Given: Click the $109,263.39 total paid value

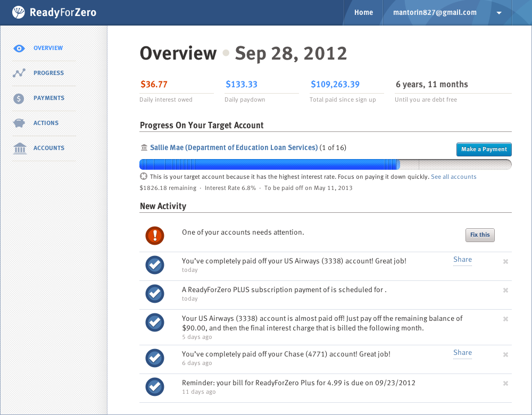Looking at the screenshot, I should 335,85.
